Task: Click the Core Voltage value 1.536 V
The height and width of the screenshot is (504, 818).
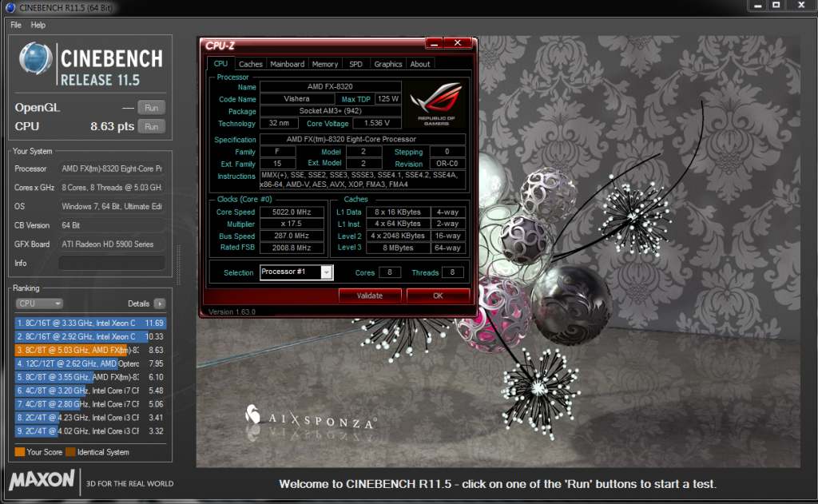Action: click(x=377, y=123)
